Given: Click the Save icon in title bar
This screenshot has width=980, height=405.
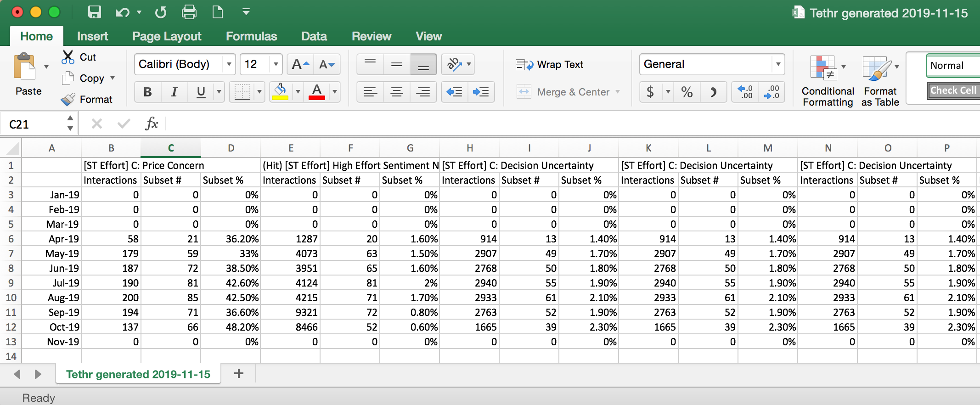Looking at the screenshot, I should tap(94, 12).
